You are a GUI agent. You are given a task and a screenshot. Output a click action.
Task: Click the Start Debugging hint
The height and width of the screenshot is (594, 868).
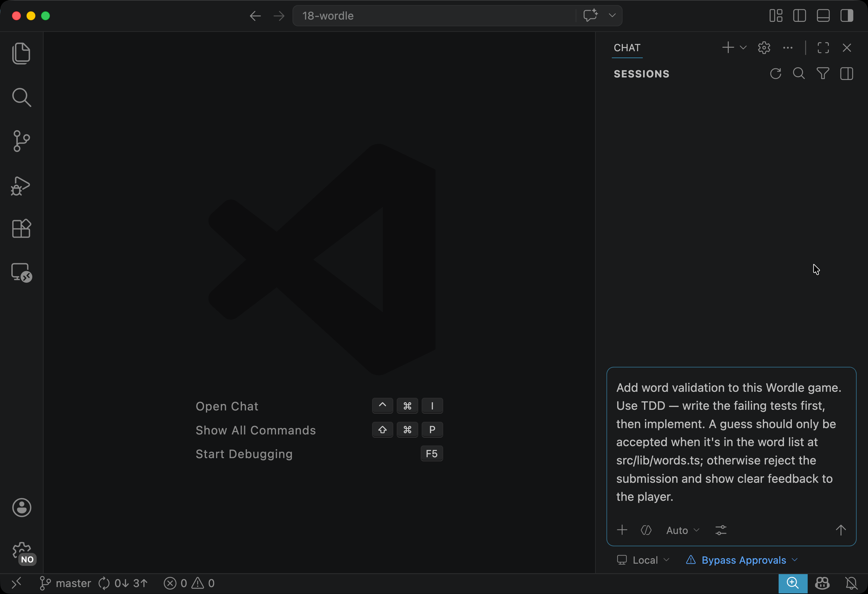coord(244,454)
